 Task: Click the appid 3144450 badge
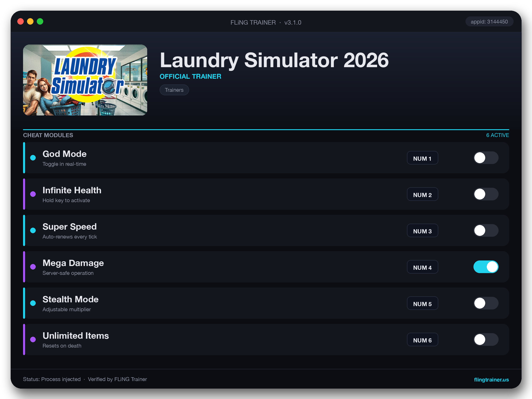tap(489, 22)
